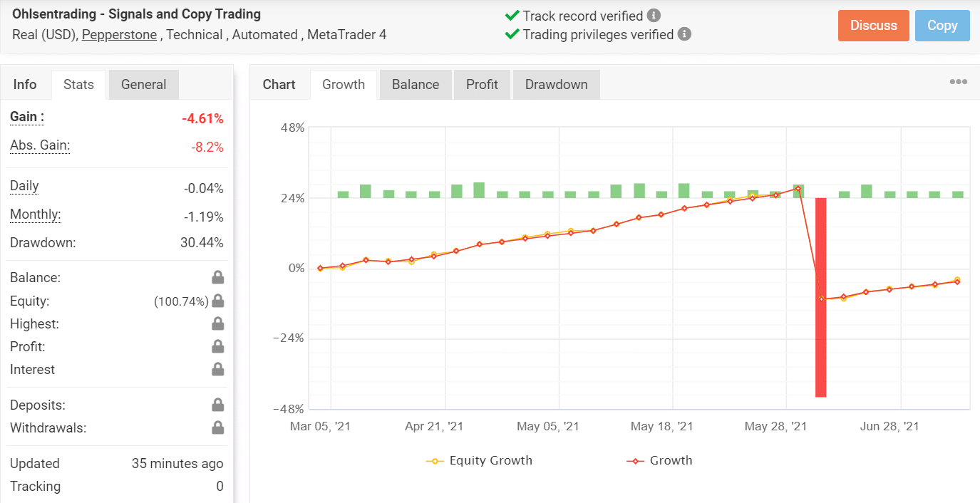Open the Pepperstone broker link
Viewport: 980px width, 503px height.
point(119,34)
